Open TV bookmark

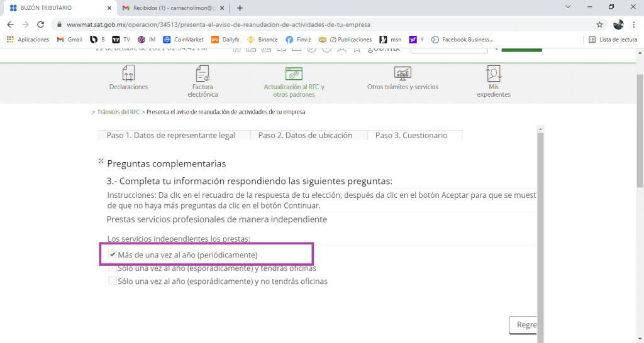(x=121, y=40)
